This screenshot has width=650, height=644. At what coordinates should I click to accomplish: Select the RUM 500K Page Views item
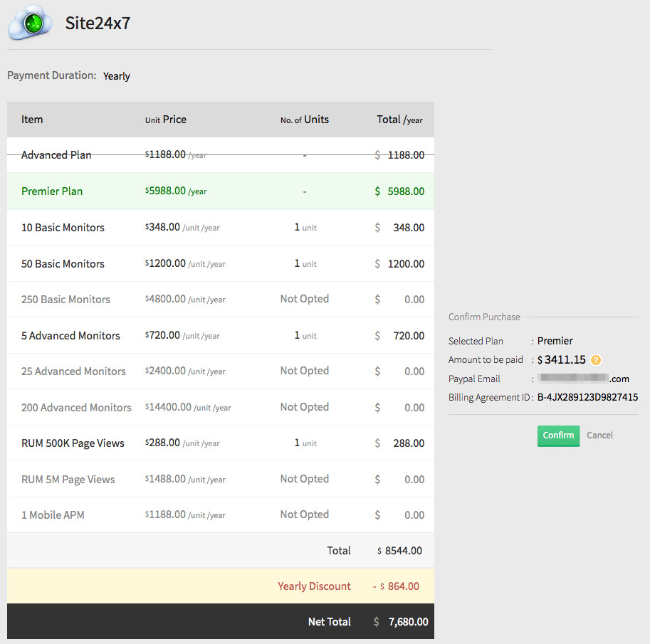pos(73,443)
